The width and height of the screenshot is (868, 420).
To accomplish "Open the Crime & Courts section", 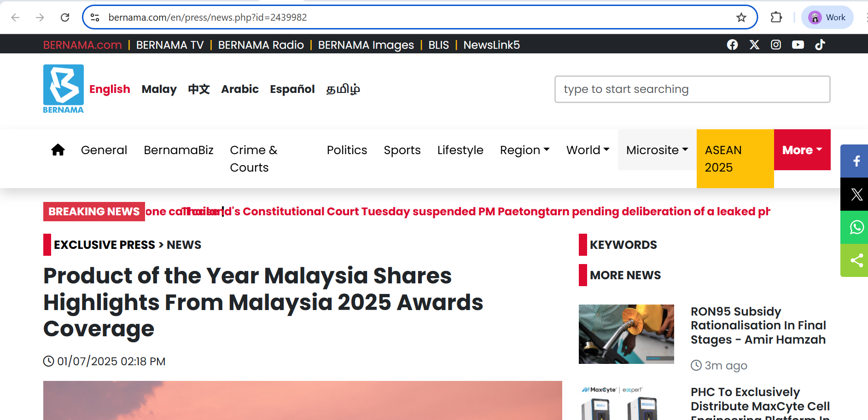I will pos(254,159).
